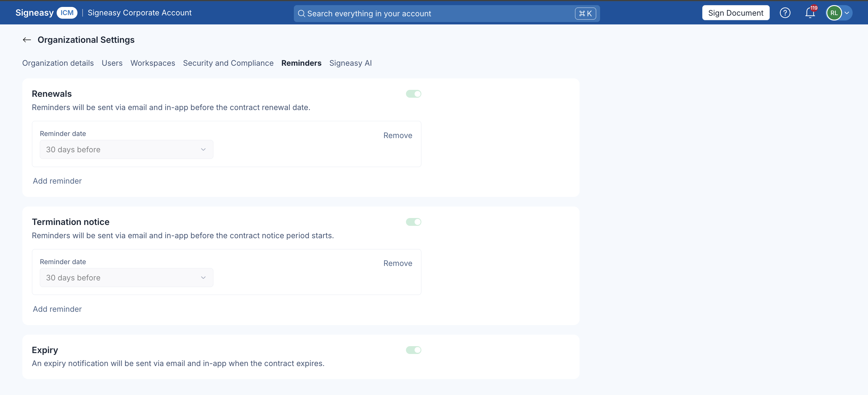Open notifications bell with 119 badge

click(x=810, y=13)
